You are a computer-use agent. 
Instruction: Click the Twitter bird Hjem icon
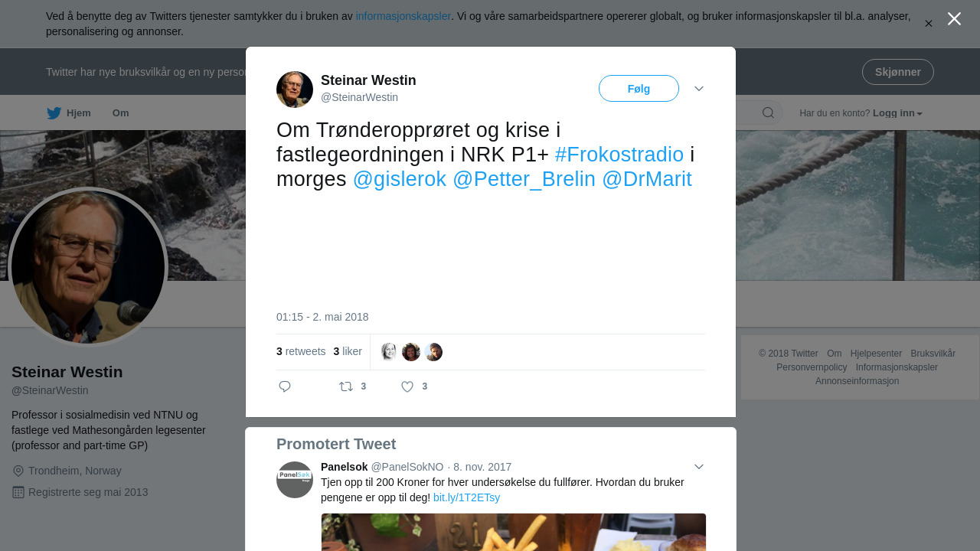click(54, 113)
